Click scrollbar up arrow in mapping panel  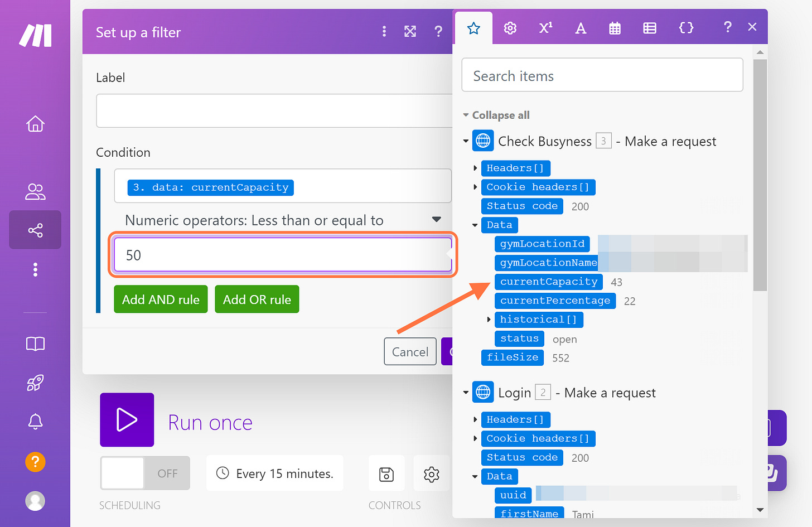(760, 52)
